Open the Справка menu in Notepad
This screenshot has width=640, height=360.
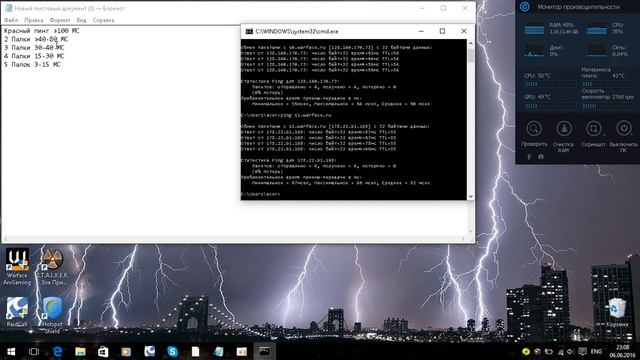103,20
